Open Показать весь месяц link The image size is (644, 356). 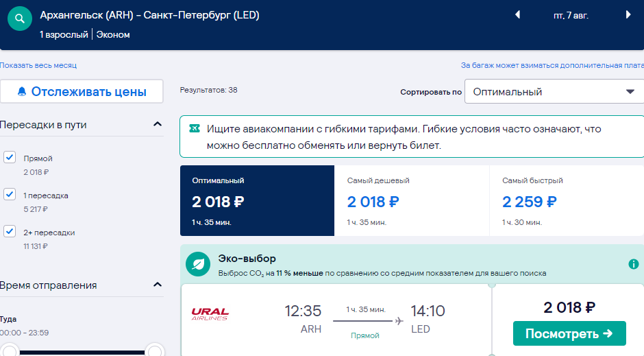[38, 65]
